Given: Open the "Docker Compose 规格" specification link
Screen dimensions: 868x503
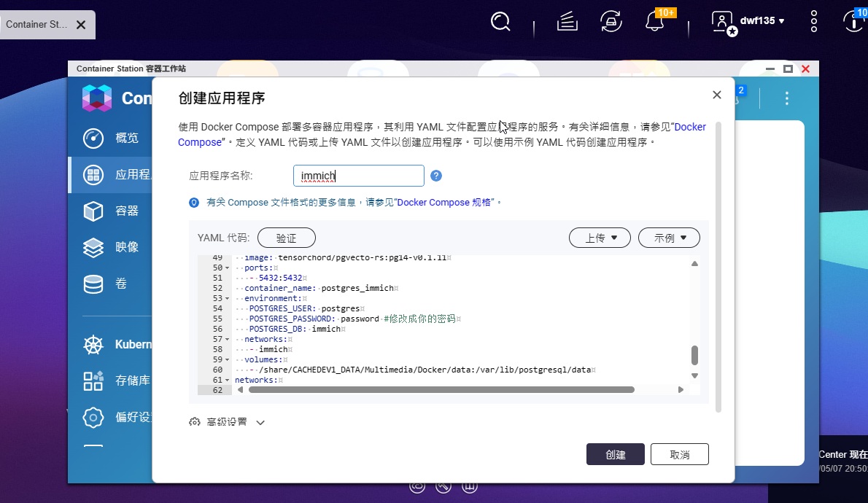Looking at the screenshot, I should point(443,203).
